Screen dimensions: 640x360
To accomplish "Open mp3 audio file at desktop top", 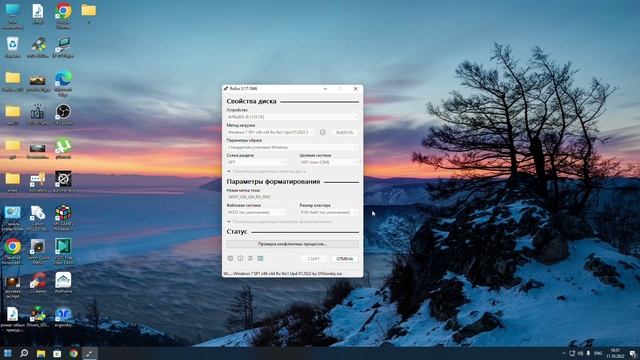I will 38,14.
